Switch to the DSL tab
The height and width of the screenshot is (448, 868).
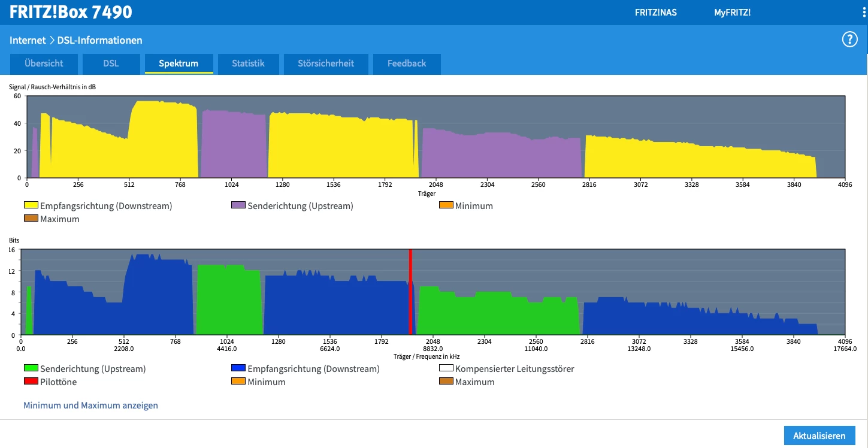point(111,63)
